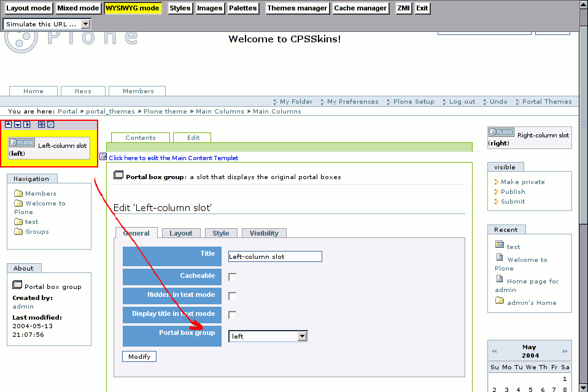Exit the theme editor
The width and height of the screenshot is (588, 392).
click(422, 8)
